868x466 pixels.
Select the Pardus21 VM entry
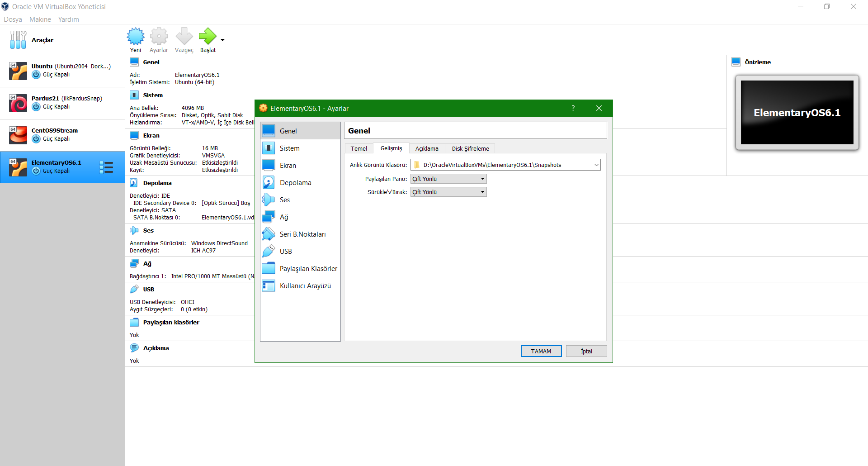pyautogui.click(x=62, y=103)
